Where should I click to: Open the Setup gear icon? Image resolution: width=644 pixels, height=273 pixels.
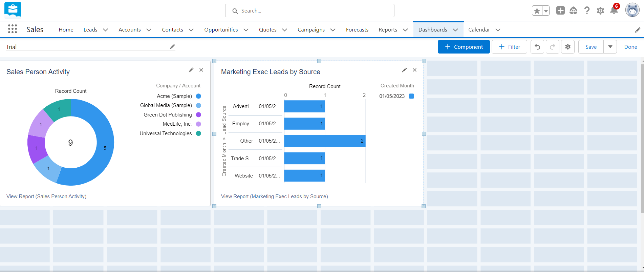(600, 11)
